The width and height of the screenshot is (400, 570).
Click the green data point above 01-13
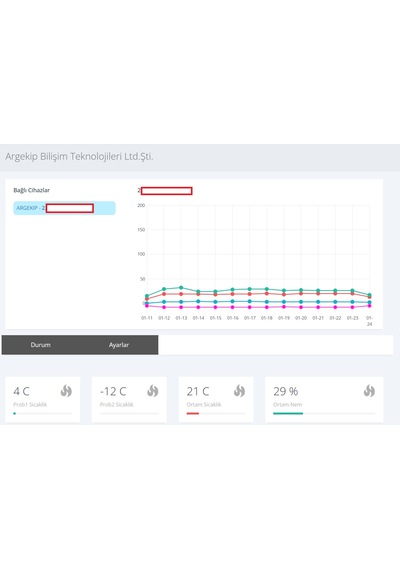tap(181, 288)
